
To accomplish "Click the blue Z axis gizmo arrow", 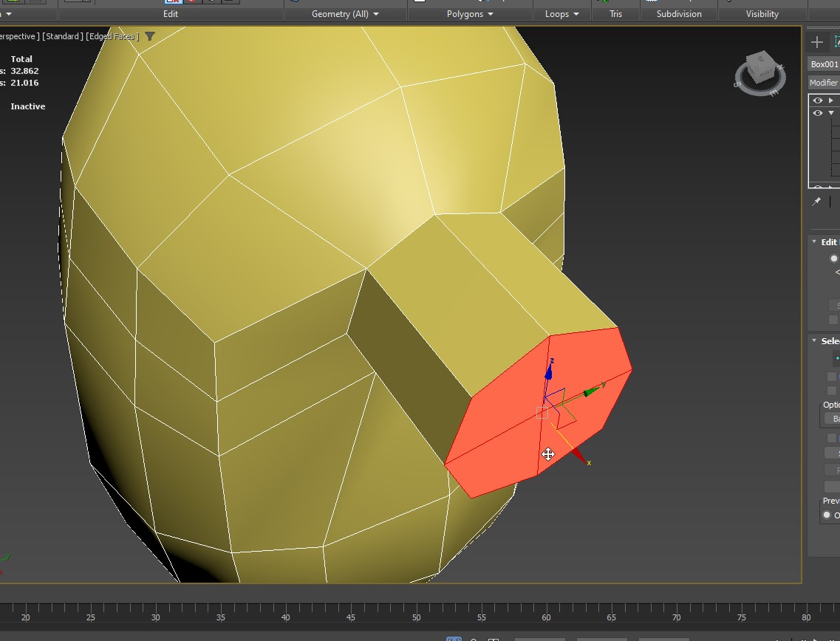I will tap(550, 369).
